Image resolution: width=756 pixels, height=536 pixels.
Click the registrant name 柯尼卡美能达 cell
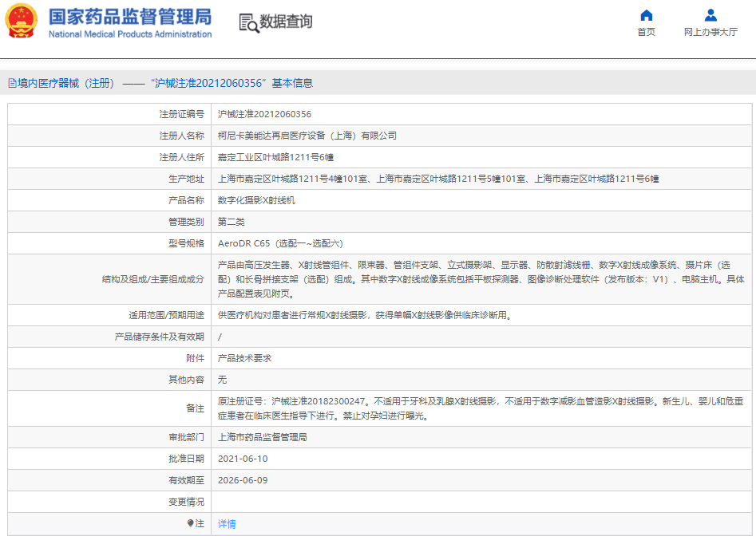[307, 136]
